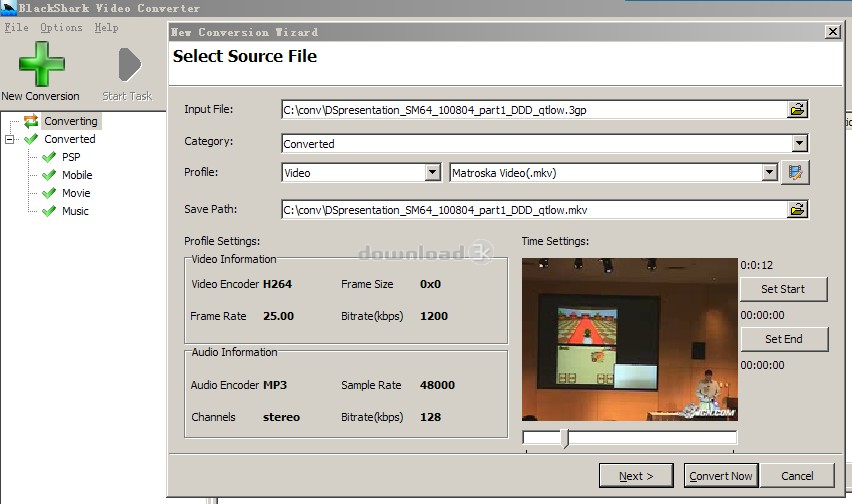Click the stereo channels value

(281, 417)
